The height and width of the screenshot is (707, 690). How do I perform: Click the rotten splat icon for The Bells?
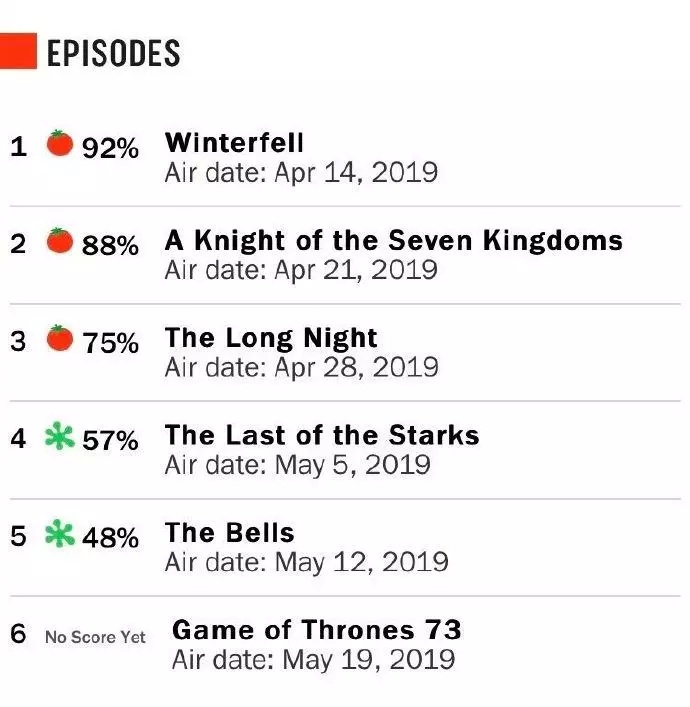click(x=60, y=533)
